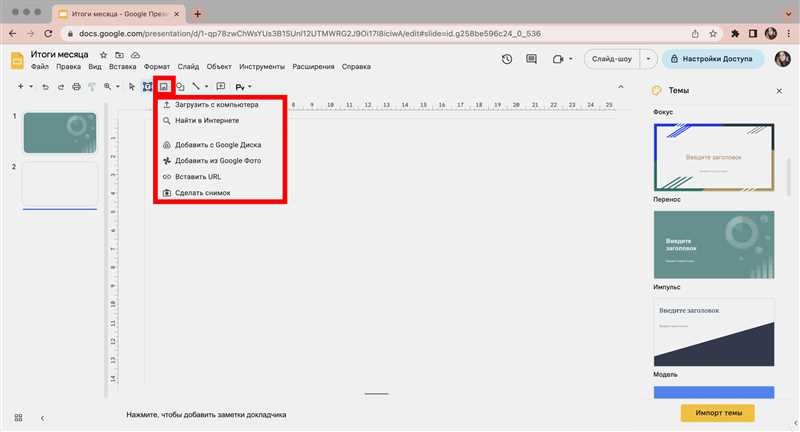The height and width of the screenshot is (432, 800).
Task: Check cloud save status icon
Action: click(x=135, y=55)
